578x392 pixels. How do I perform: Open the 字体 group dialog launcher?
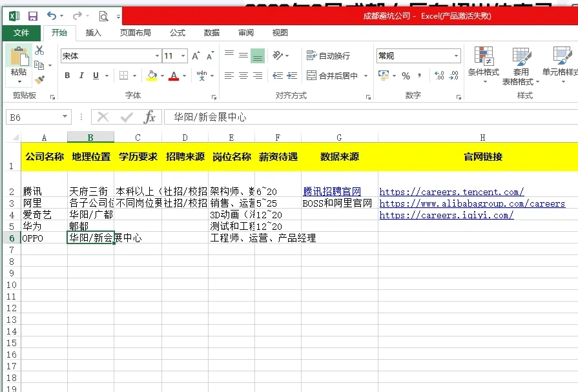pyautogui.click(x=214, y=97)
